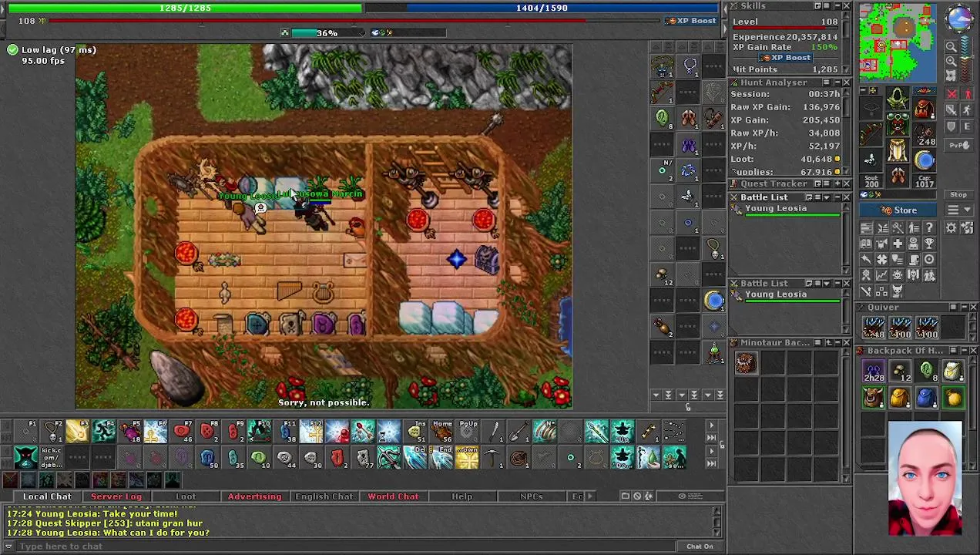This screenshot has width=980, height=555.
Task: Open Battle List filter dropdown in first panel
Action: coord(827,197)
